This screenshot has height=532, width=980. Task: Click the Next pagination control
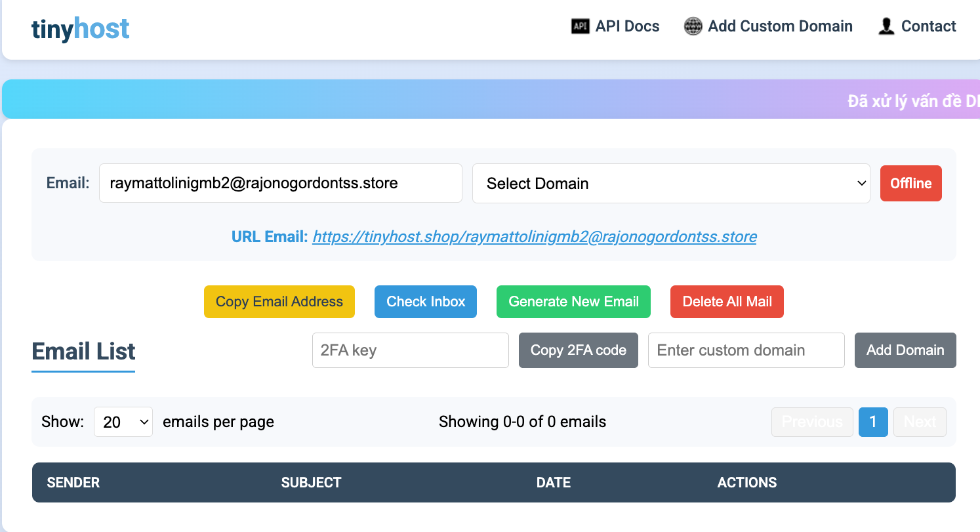coord(920,422)
